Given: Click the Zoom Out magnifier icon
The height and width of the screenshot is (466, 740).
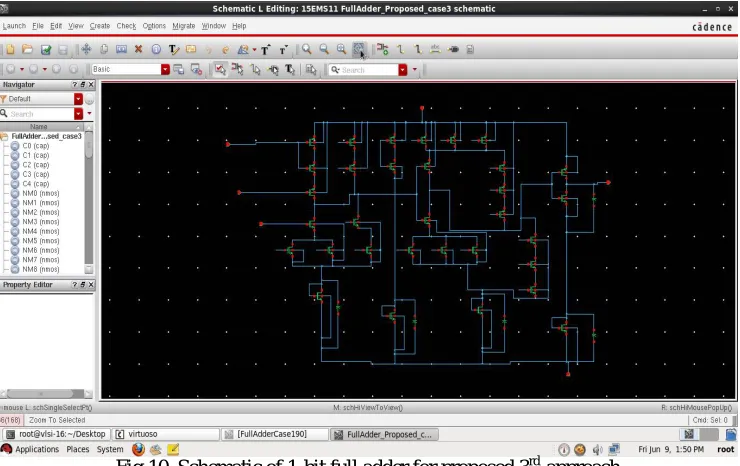Looking at the screenshot, I should (324, 49).
